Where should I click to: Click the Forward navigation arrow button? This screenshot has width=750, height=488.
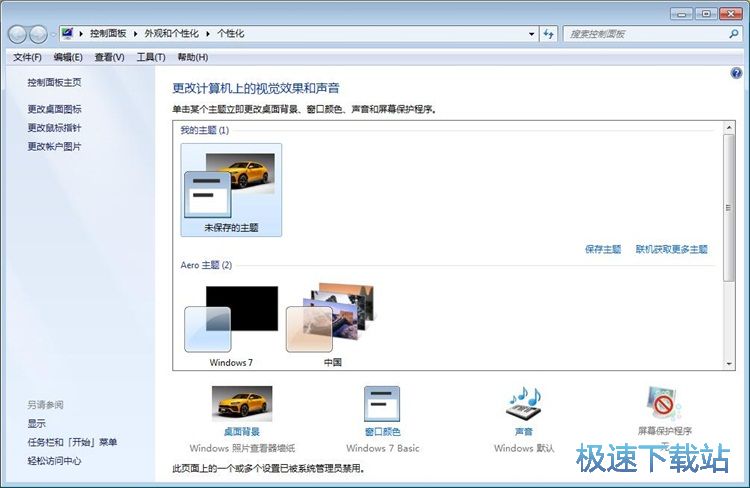coord(38,34)
